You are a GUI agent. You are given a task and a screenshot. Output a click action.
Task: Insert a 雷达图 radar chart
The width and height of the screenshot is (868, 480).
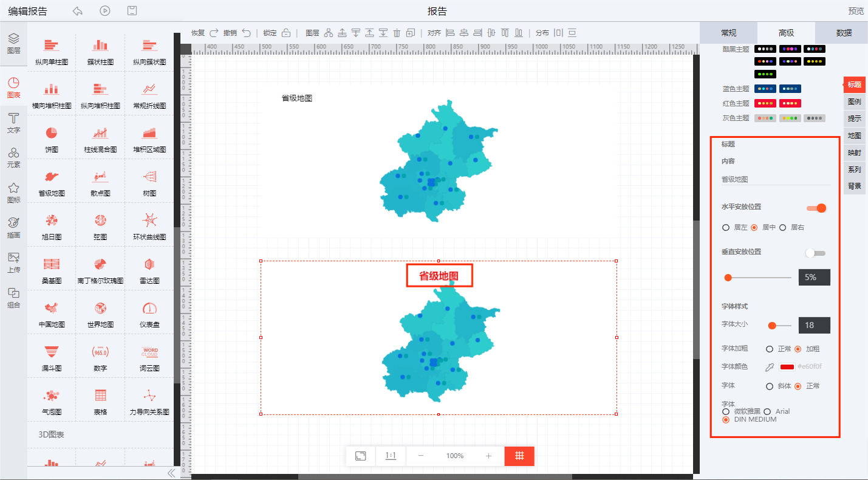tap(149, 271)
